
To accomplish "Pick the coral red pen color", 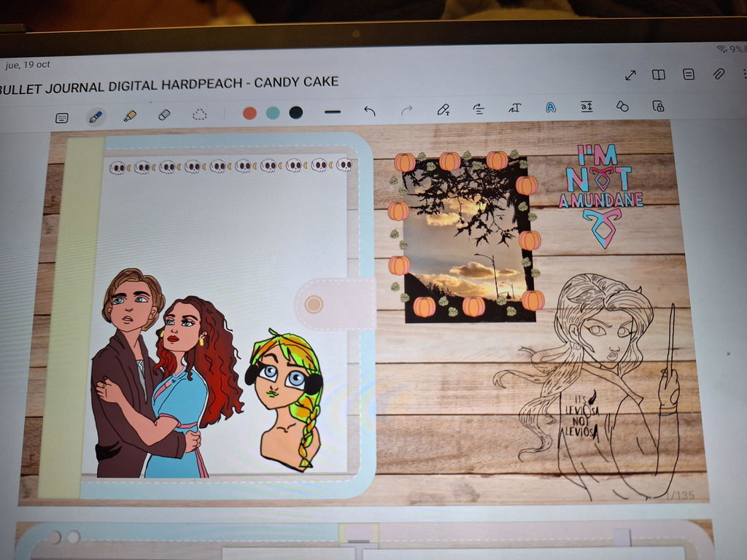I will coord(249,113).
